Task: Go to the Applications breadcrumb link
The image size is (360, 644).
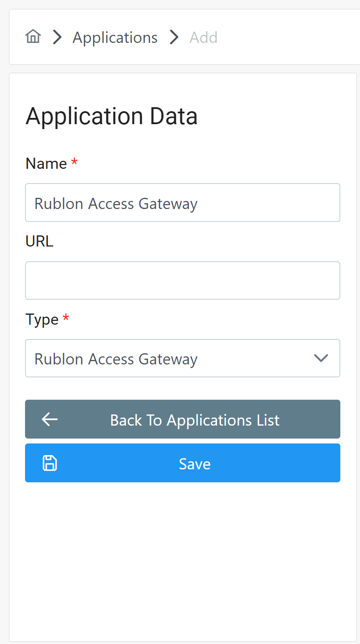Action: pyautogui.click(x=115, y=38)
